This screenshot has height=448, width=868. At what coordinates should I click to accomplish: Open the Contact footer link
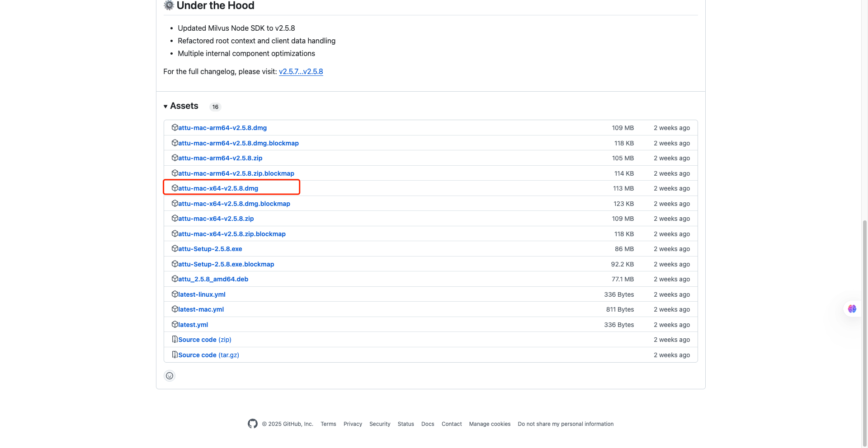[x=452, y=424]
